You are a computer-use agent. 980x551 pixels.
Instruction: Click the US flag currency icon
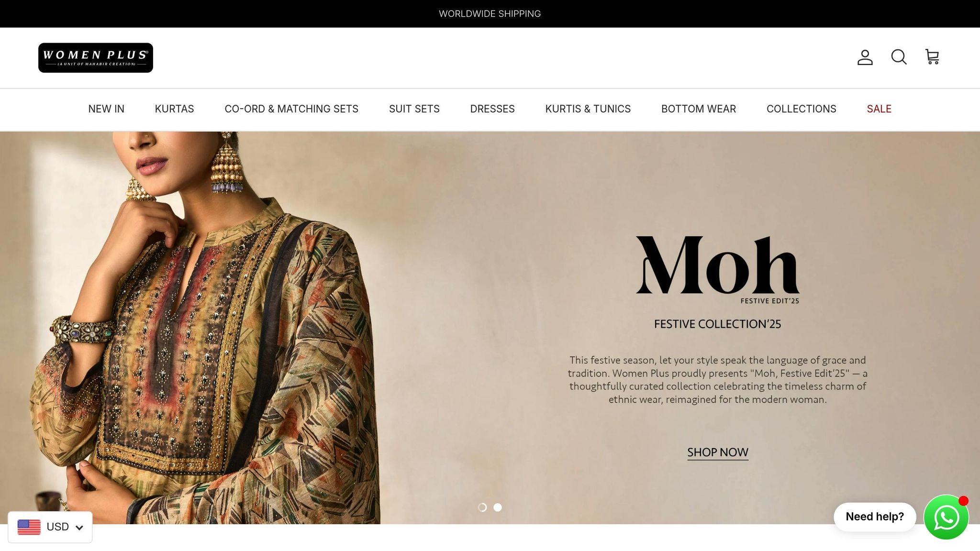[29, 527]
